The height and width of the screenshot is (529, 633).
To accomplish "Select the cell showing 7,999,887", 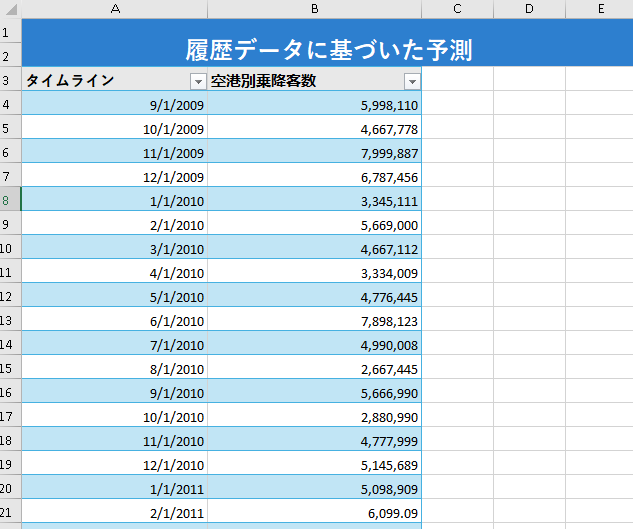I will (314, 151).
